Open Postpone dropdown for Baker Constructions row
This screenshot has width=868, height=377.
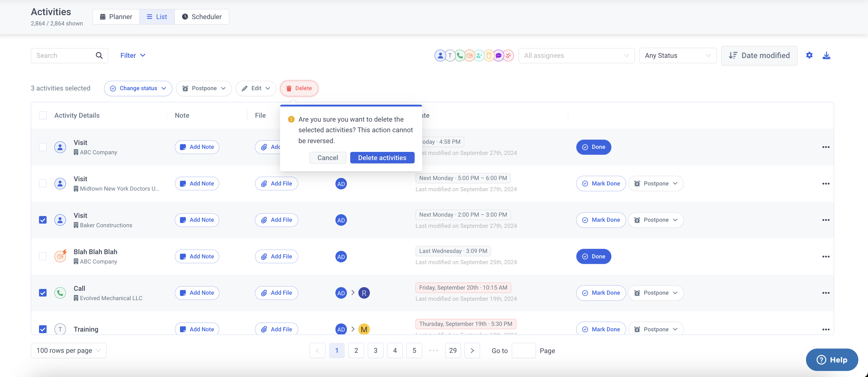[656, 220]
